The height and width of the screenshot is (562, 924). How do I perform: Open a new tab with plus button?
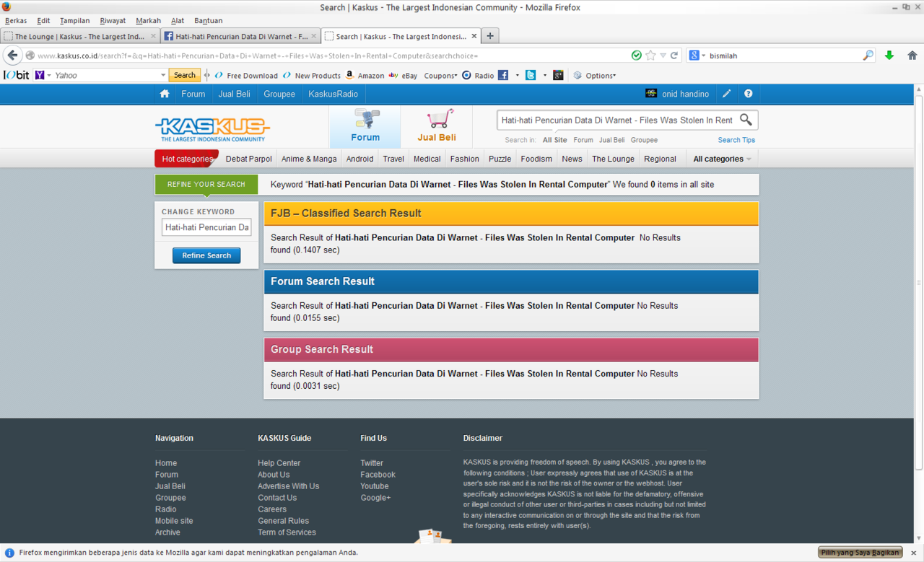[490, 36]
